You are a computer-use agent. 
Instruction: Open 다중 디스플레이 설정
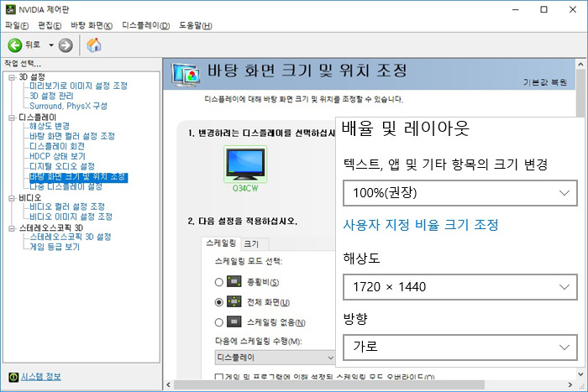point(66,186)
